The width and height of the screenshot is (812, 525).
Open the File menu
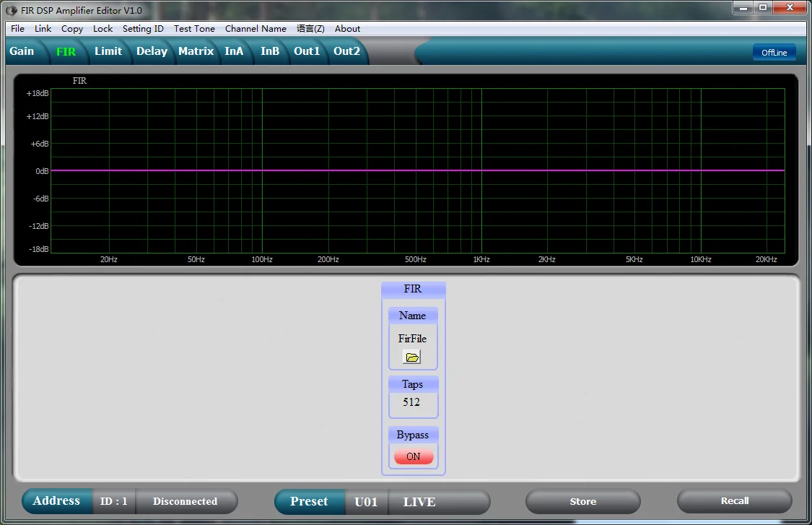[18, 29]
